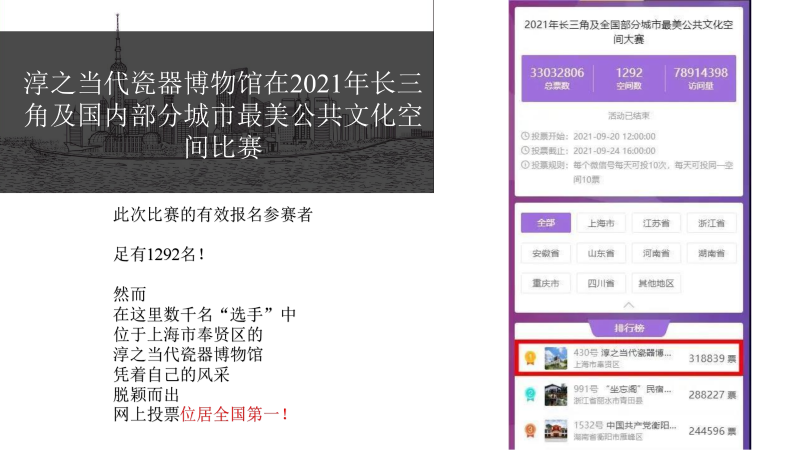Choose the 安徽省 region filter
The height and width of the screenshot is (450, 800).
546,253
